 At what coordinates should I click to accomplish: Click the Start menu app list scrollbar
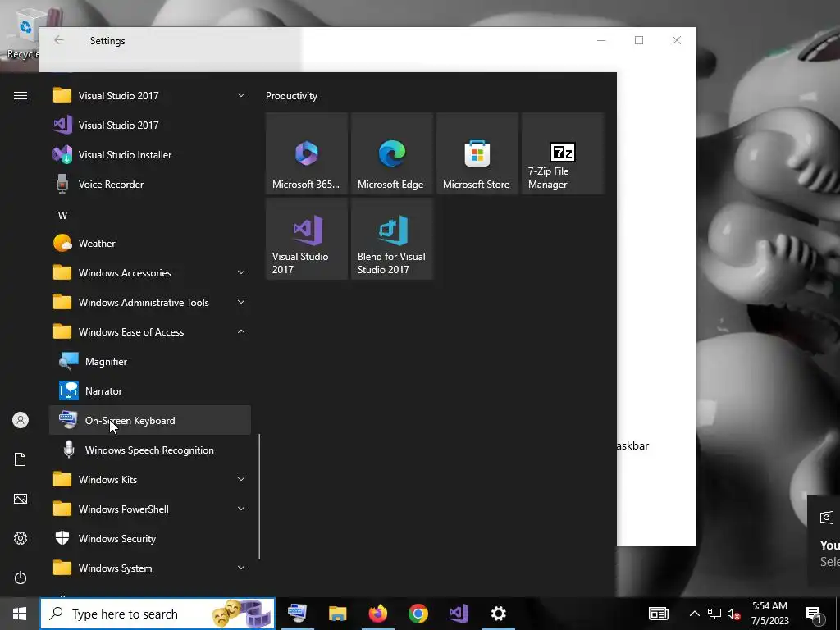click(259, 496)
